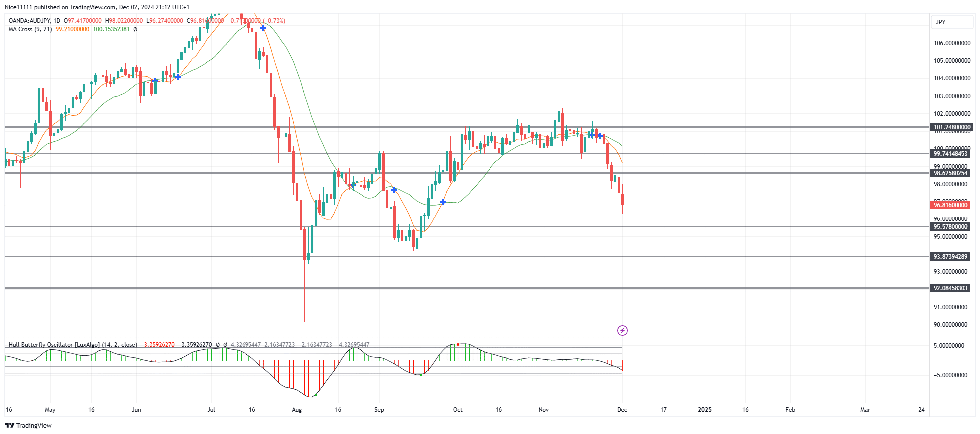Click the oscillator axis label 5.00000000
The height and width of the screenshot is (434, 980).
point(949,346)
